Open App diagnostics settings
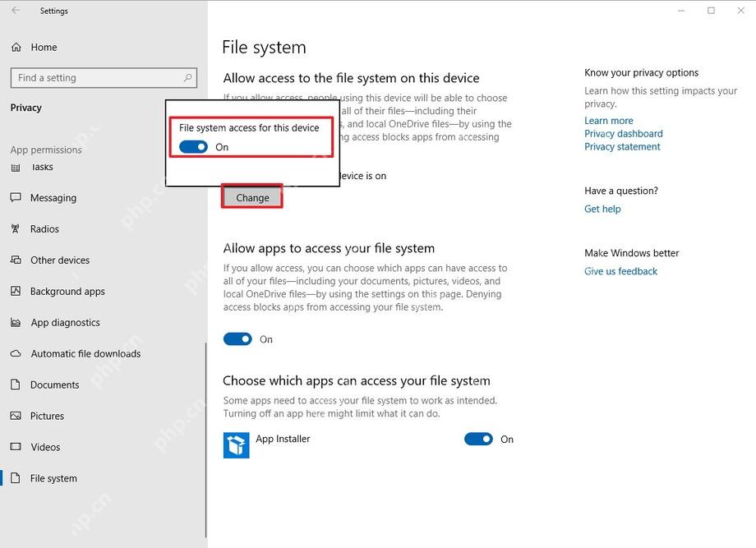The height and width of the screenshot is (548, 756). [65, 322]
